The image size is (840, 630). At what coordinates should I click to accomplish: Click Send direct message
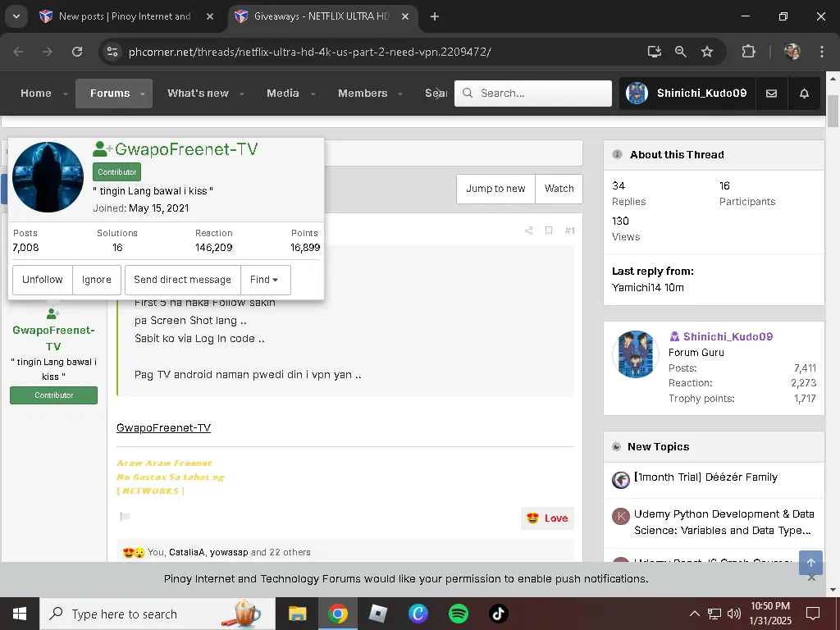pyautogui.click(x=183, y=280)
